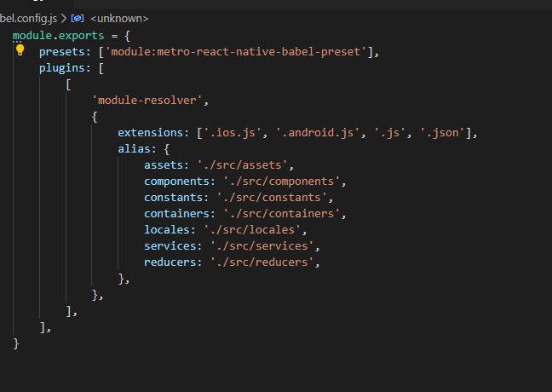Click the './src/reducers' path string

(262, 262)
